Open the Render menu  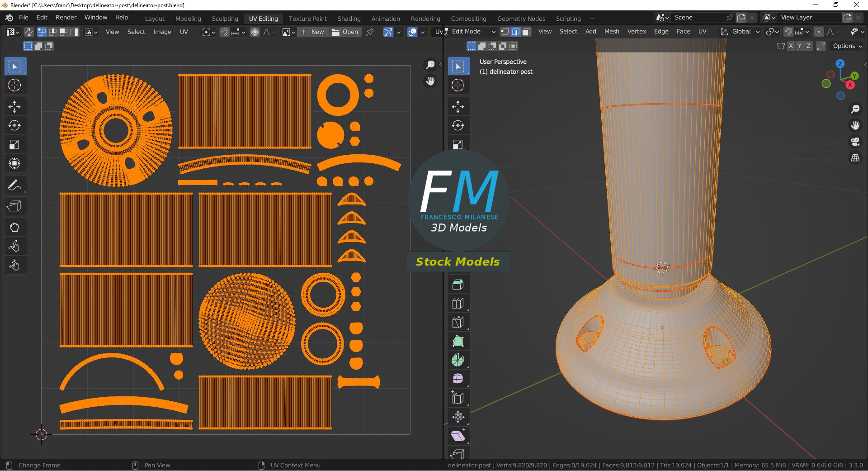click(66, 17)
